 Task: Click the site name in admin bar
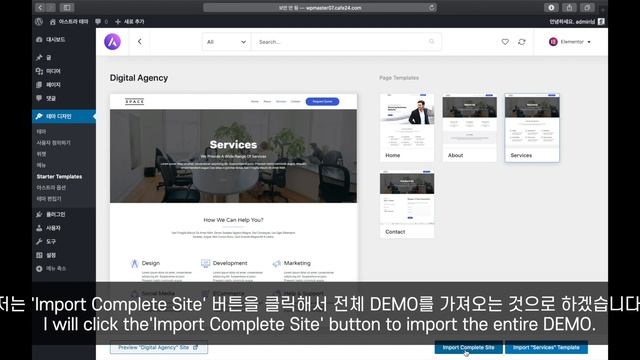[69, 22]
